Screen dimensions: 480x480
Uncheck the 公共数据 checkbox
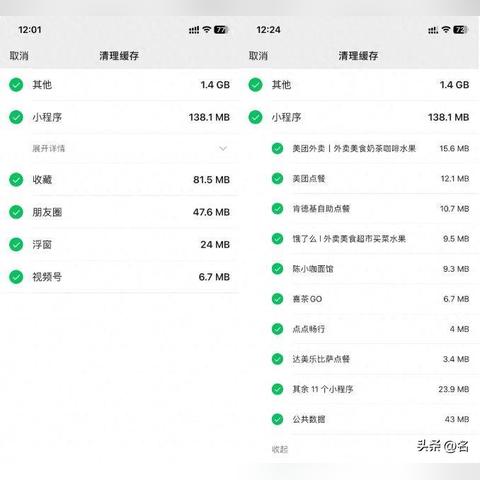[x=277, y=419]
